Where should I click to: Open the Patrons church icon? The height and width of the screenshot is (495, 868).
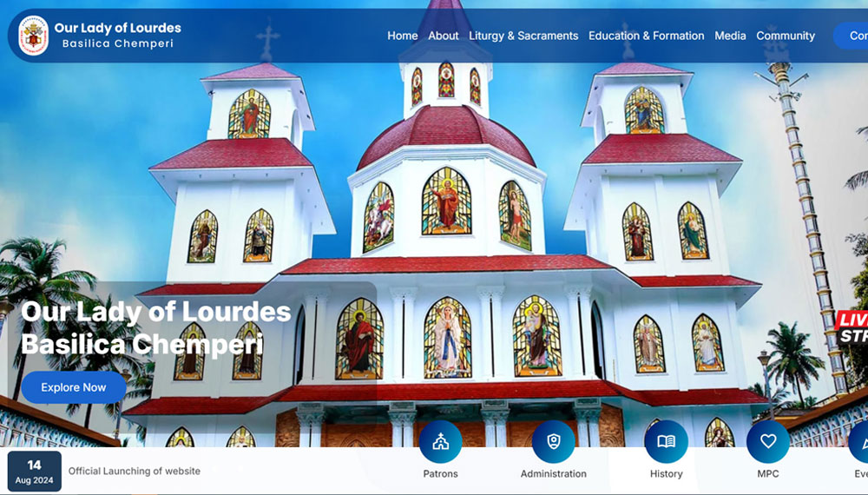pyautogui.click(x=440, y=442)
